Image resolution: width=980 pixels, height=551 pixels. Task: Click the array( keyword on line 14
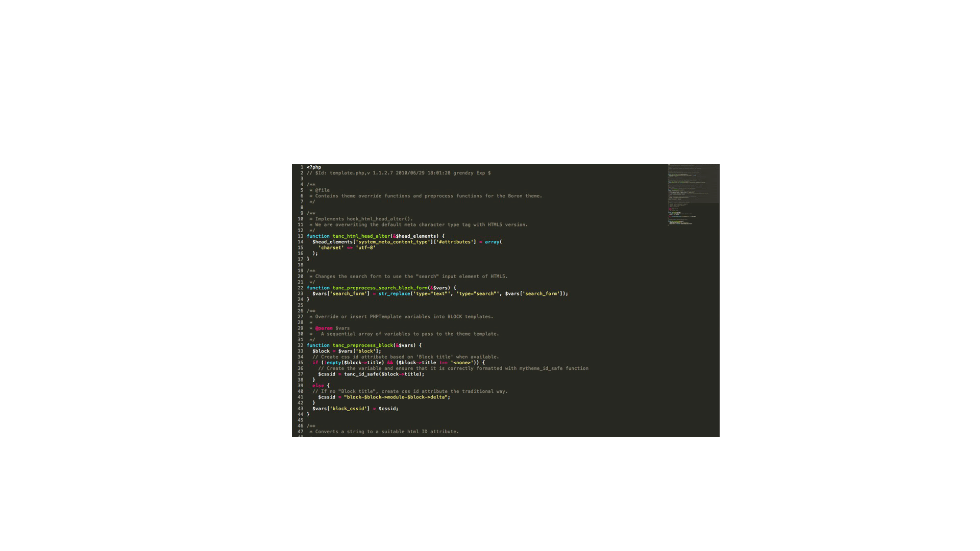tap(493, 242)
